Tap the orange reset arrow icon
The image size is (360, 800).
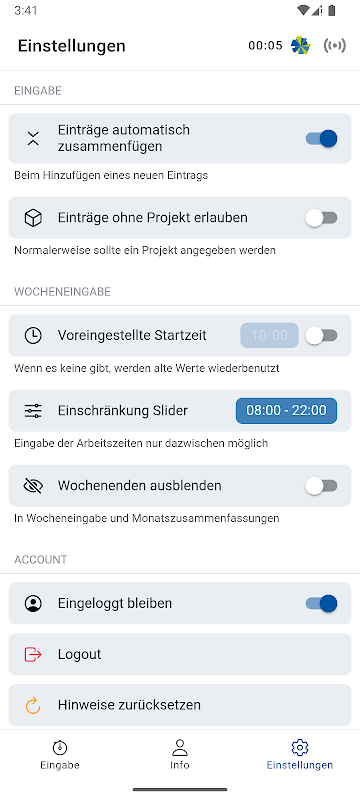[x=33, y=705]
